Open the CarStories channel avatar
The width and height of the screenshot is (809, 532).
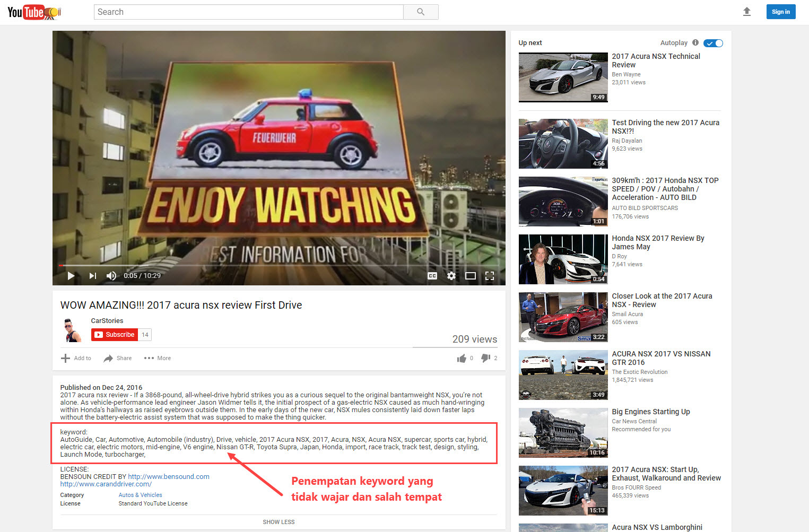72,330
